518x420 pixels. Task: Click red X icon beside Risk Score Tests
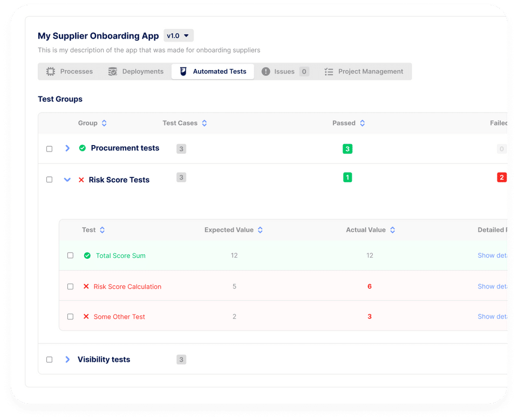81,180
